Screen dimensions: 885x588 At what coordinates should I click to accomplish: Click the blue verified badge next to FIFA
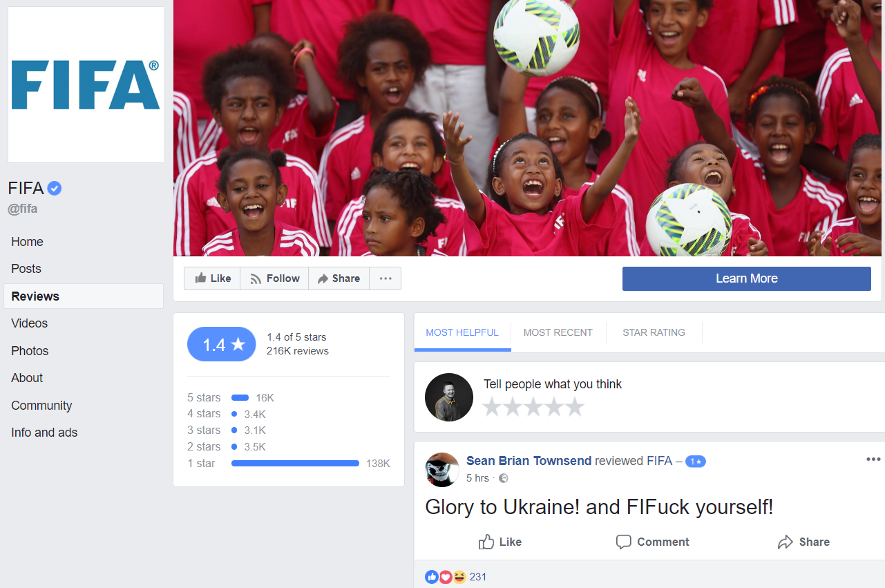coord(55,188)
